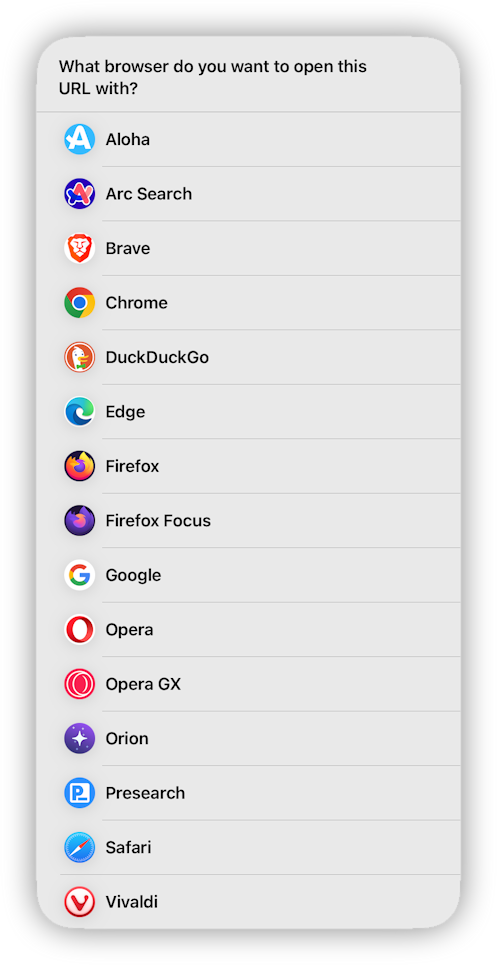
Task: Tap the Google G icon
Action: tap(79, 575)
